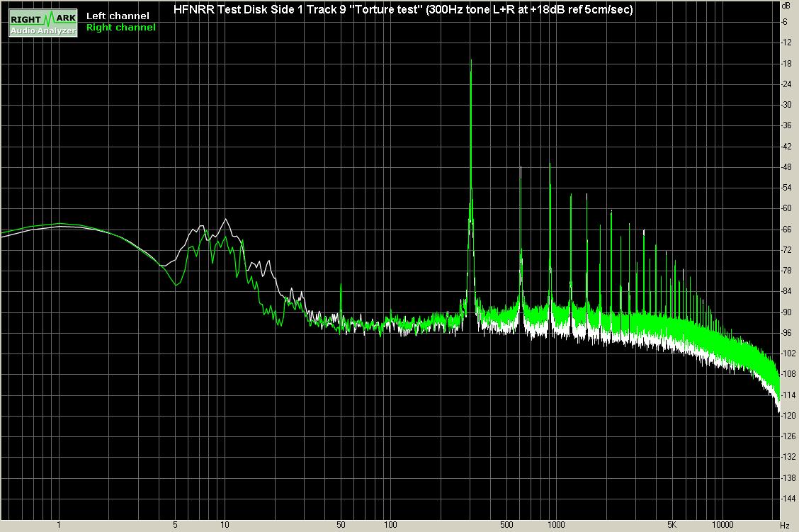Click the "1" label on the frequency axis
The height and width of the screenshot is (532, 799).
(59, 525)
